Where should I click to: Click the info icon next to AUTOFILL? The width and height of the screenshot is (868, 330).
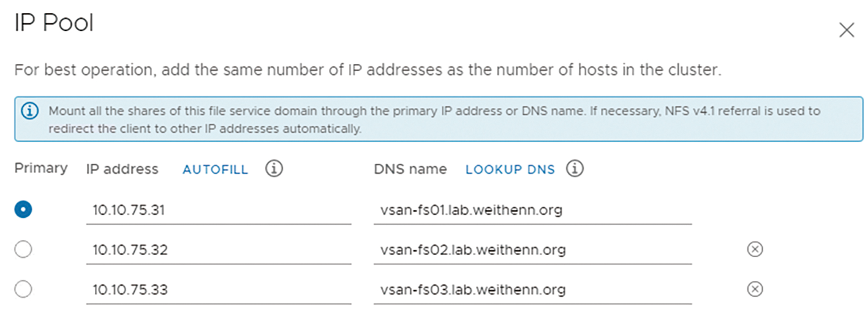(x=274, y=169)
